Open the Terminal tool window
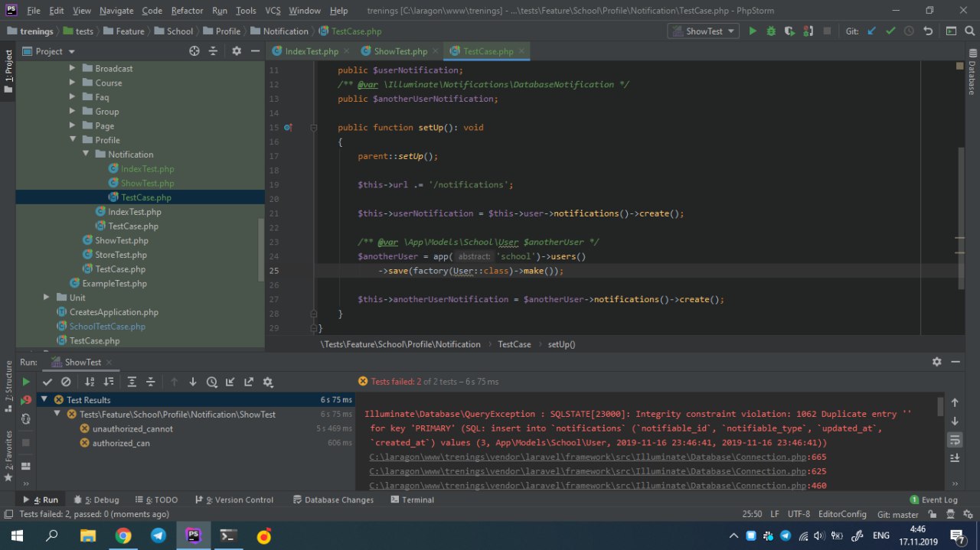The width and height of the screenshot is (980, 550). pyautogui.click(x=412, y=500)
